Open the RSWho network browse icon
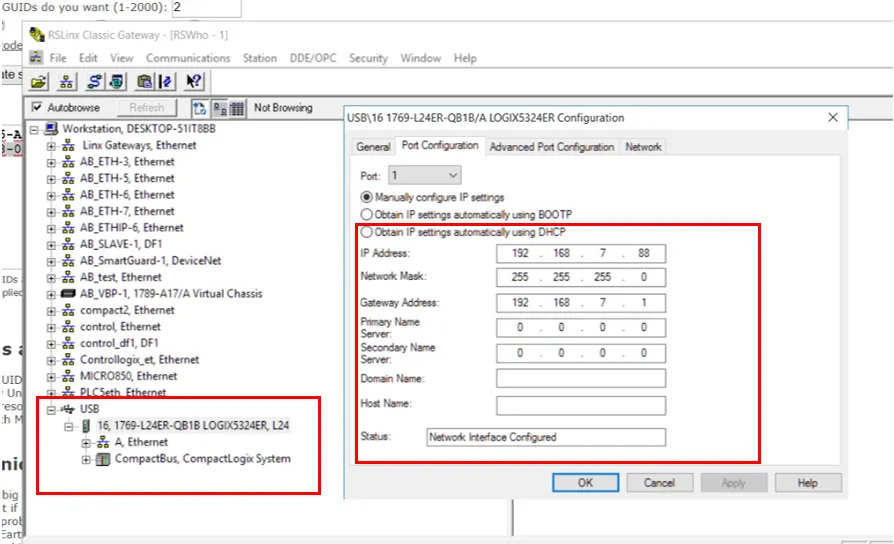This screenshot has height=544, width=894. click(66, 82)
